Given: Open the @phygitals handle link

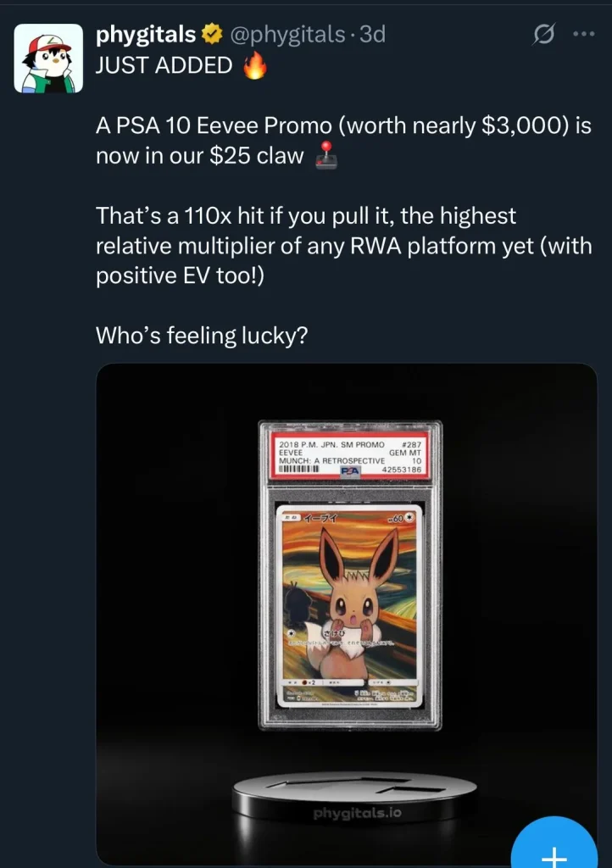Looking at the screenshot, I should tap(287, 34).
